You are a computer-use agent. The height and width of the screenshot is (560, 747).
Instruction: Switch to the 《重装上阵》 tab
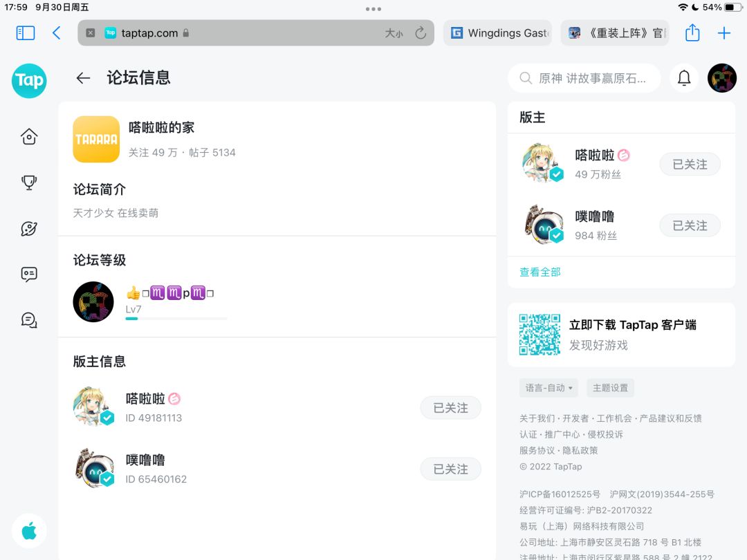[615, 33]
